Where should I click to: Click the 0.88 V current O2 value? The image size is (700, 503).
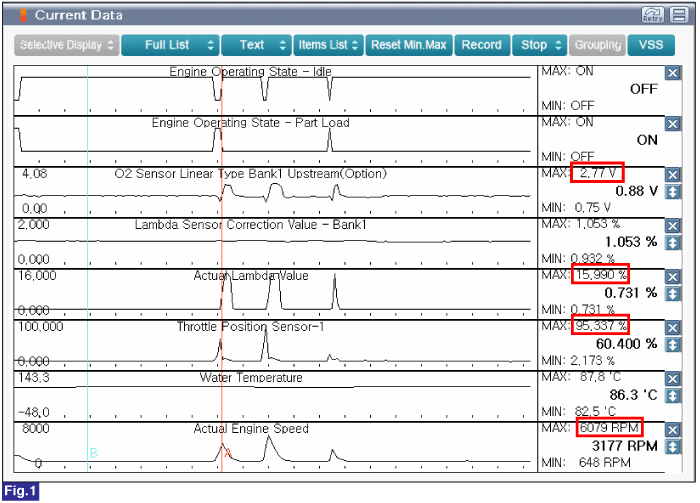tap(637, 191)
